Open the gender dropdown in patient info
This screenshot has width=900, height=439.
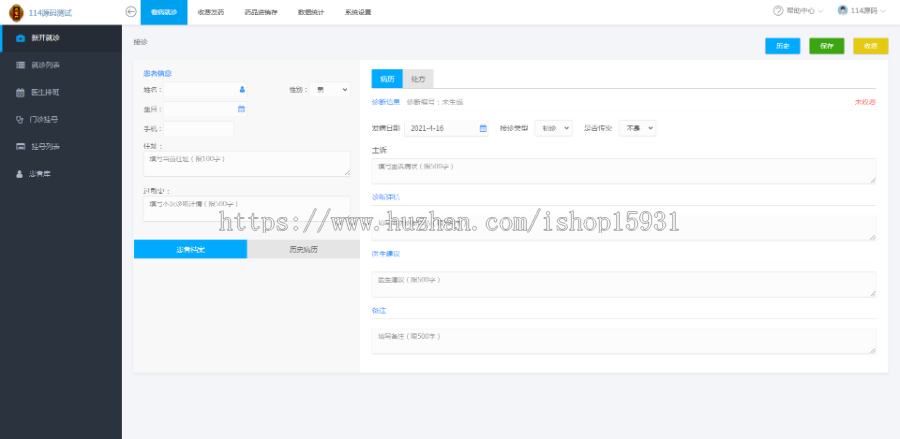point(331,90)
